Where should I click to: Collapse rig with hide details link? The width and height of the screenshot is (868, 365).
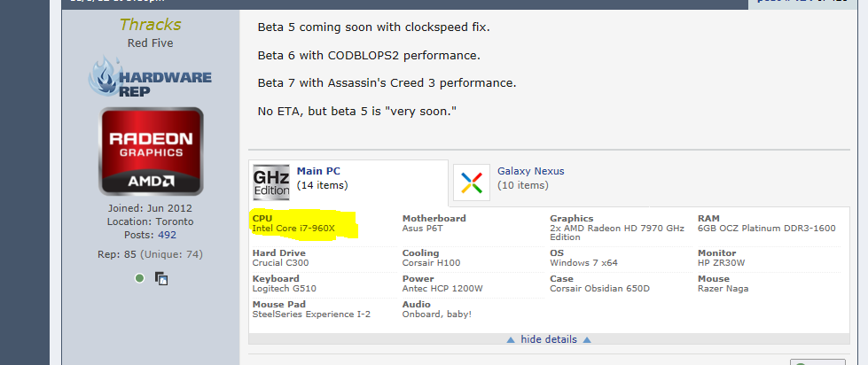549,339
